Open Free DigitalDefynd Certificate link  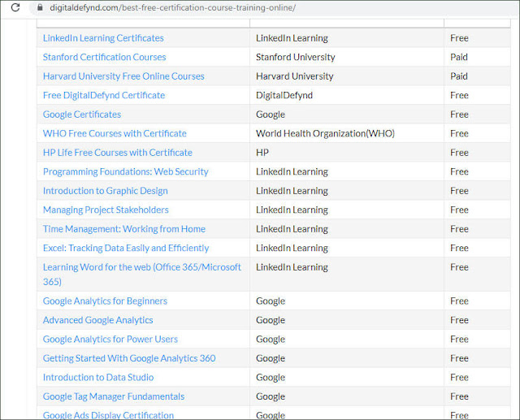pos(104,96)
